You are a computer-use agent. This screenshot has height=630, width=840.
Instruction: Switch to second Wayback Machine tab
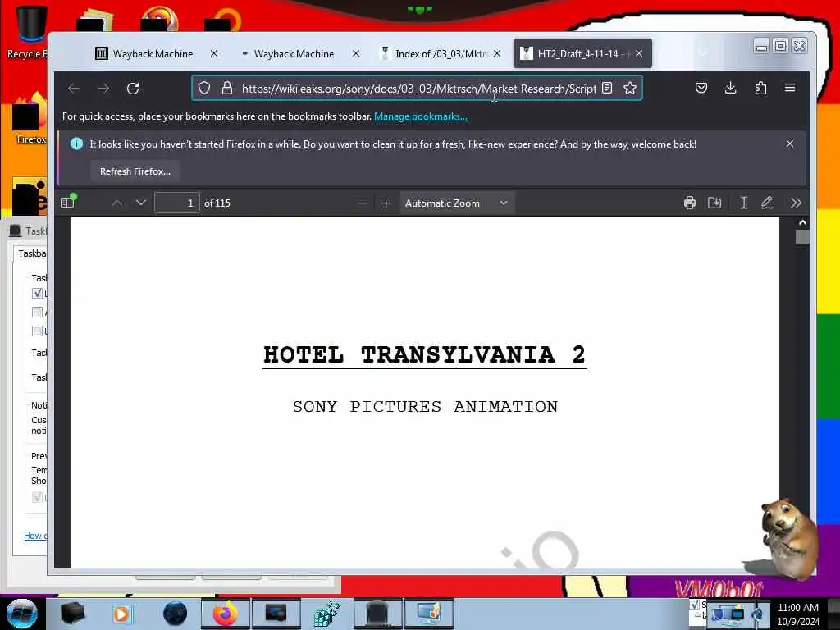coord(294,53)
